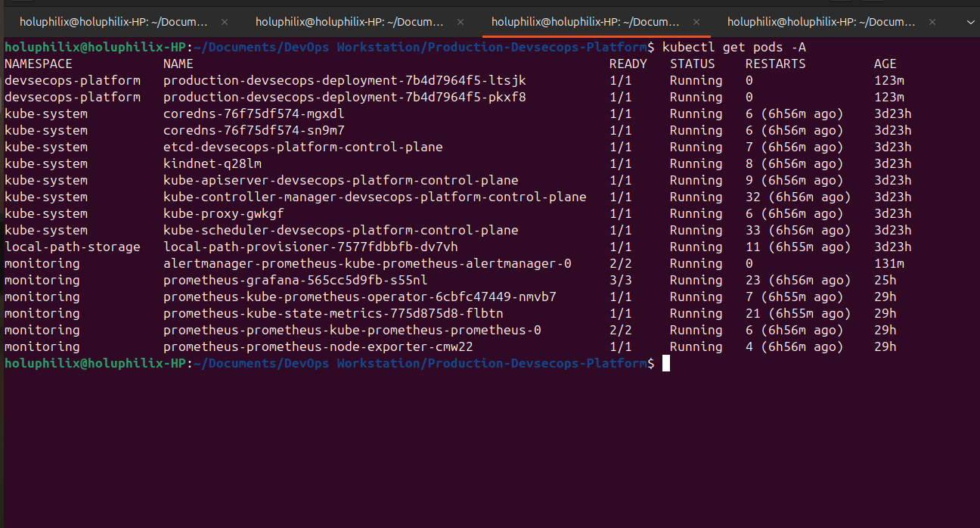Click the '131m' age value
Image resolution: width=980 pixels, height=528 pixels.
tap(889, 263)
